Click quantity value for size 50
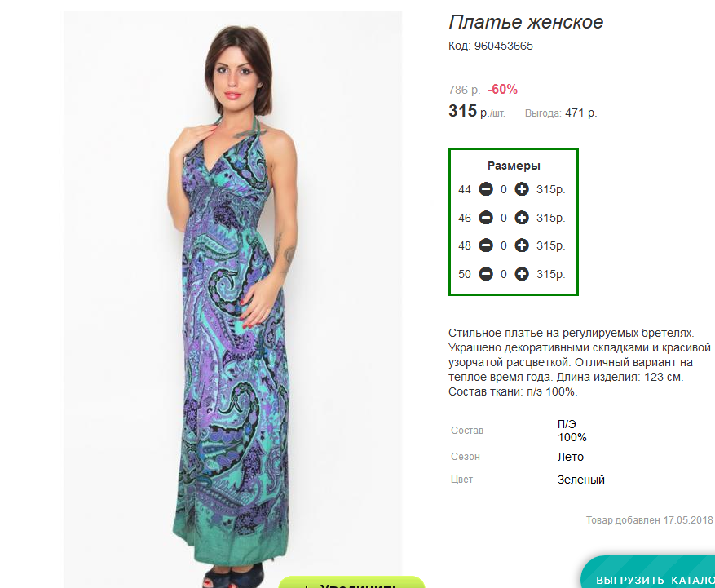The image size is (715, 588). tap(503, 274)
